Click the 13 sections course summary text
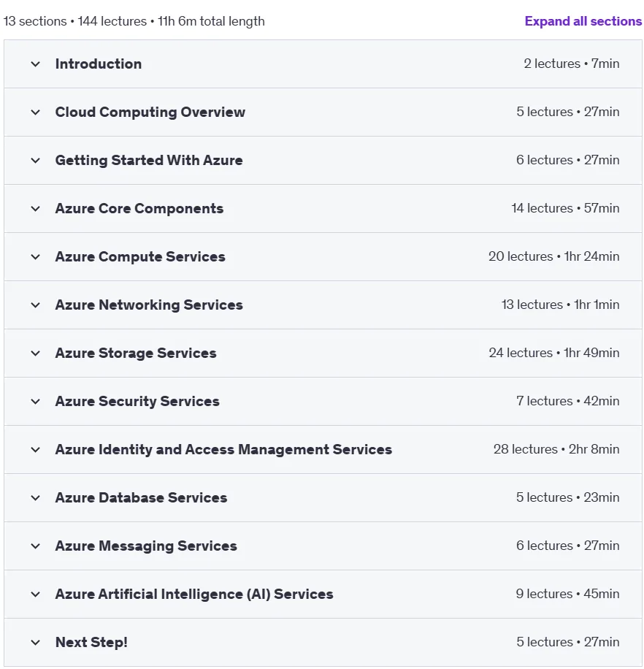Screen dimensions: 644x669 pyautogui.click(x=134, y=21)
